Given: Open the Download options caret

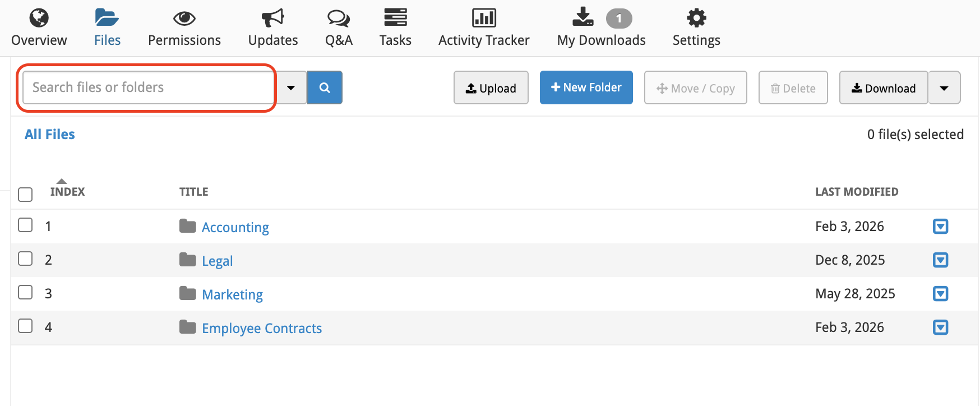Looking at the screenshot, I should pyautogui.click(x=944, y=87).
